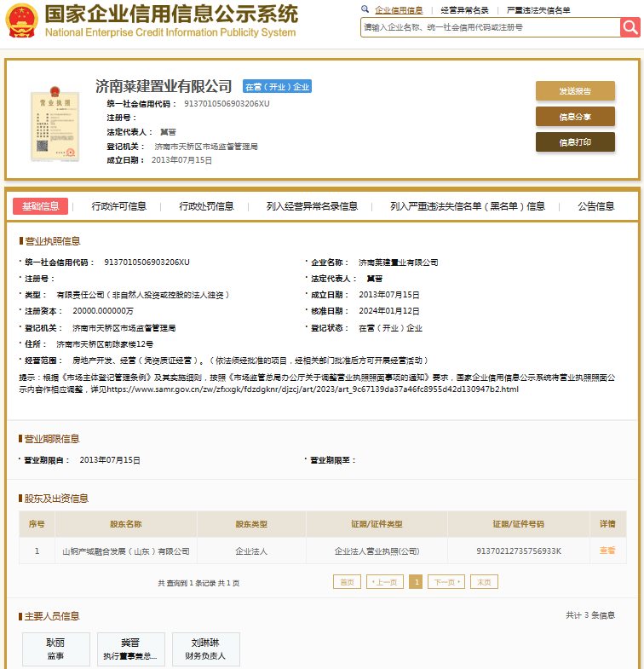This screenshot has width=644, height=669.
Task: Click the 国家企业信用信息公示系统 site title
Action: (171, 14)
